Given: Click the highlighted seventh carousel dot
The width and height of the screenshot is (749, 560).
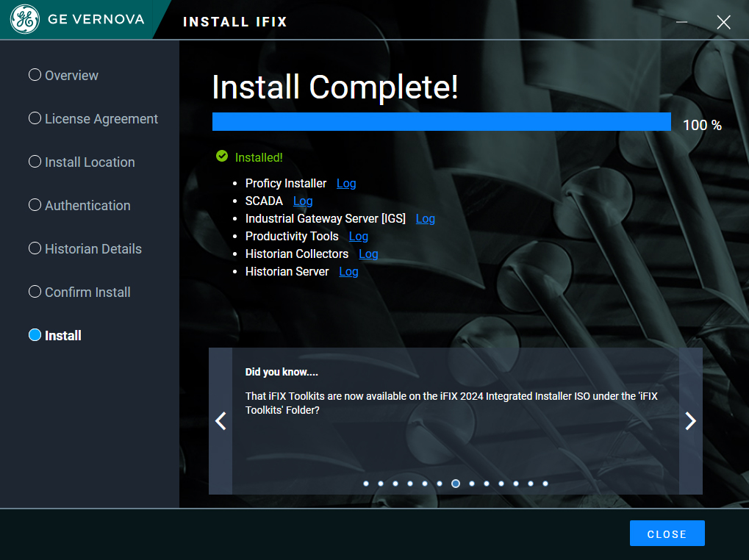Looking at the screenshot, I should pyautogui.click(x=456, y=484).
